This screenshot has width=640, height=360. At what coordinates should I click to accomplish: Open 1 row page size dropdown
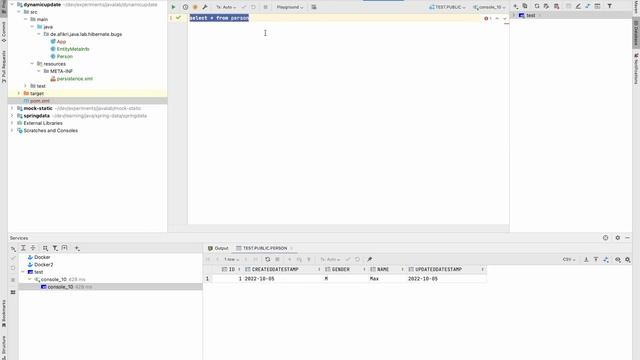(231, 260)
